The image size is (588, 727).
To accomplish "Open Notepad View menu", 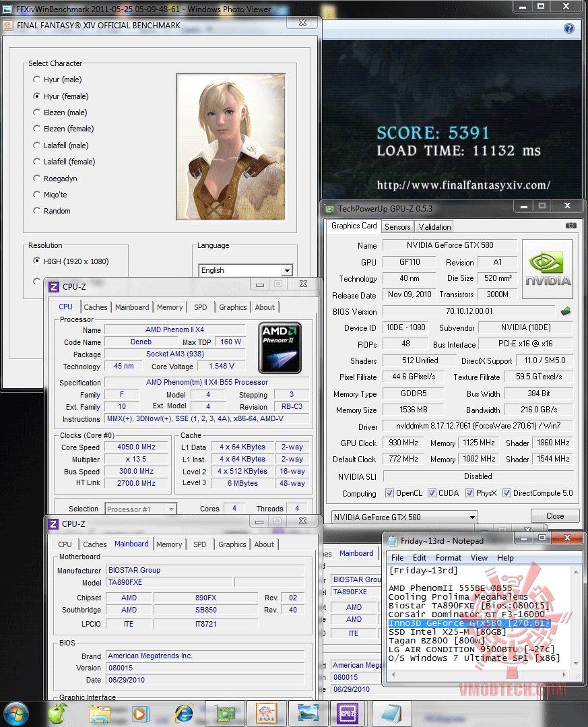I will pos(479,558).
